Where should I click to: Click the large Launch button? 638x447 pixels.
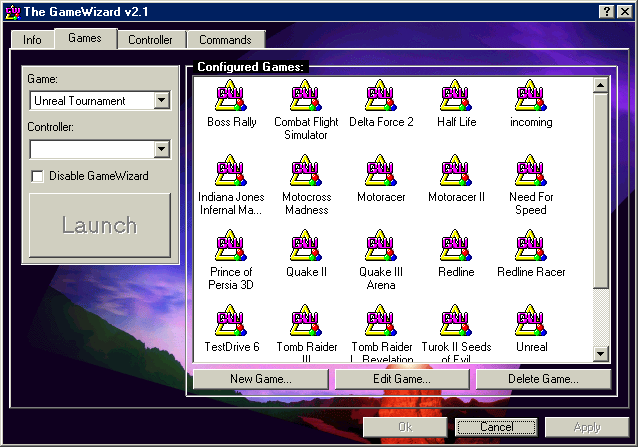(x=100, y=225)
